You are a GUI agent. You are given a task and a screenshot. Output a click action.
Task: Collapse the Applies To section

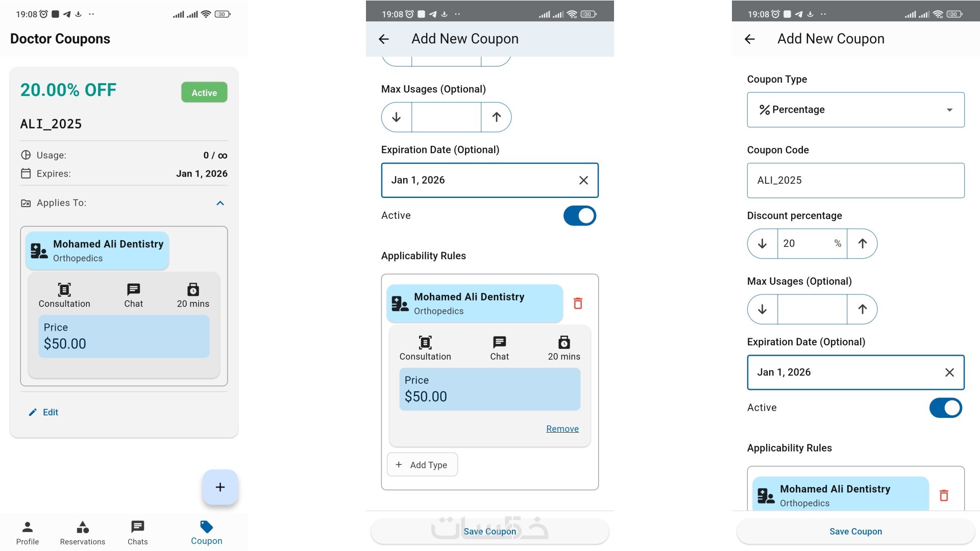point(220,203)
